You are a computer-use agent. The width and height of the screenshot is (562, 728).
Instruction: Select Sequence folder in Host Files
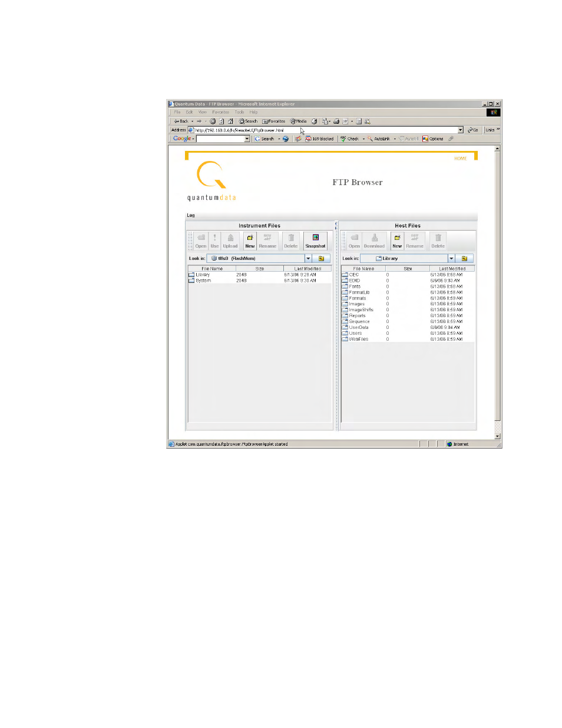[408, 321]
